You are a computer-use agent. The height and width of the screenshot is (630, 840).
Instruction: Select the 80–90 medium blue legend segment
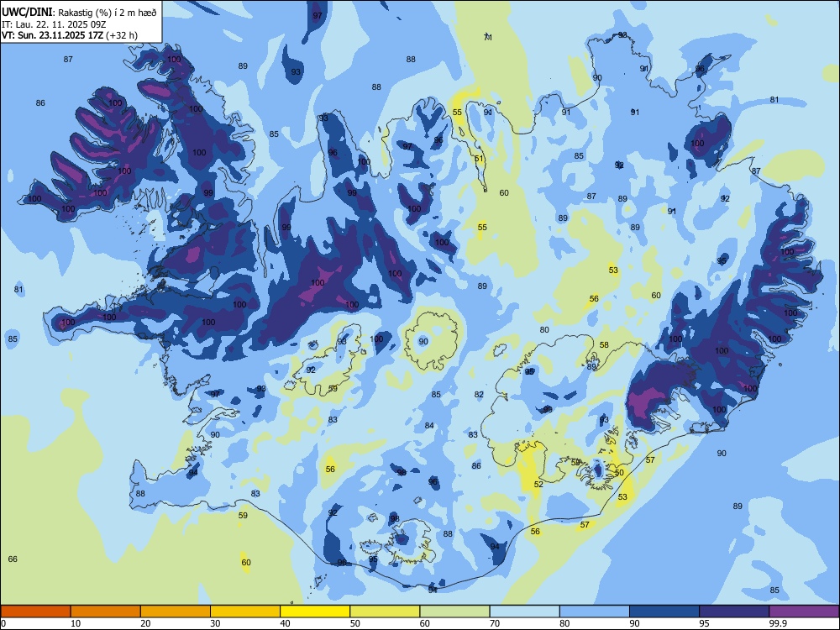tap(595, 612)
